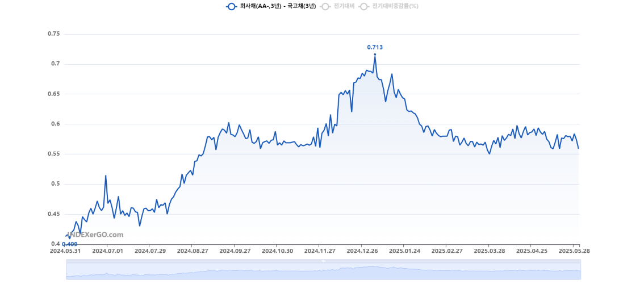Click the 0.409 minimum value label
The image size is (644, 284).
[x=70, y=244]
